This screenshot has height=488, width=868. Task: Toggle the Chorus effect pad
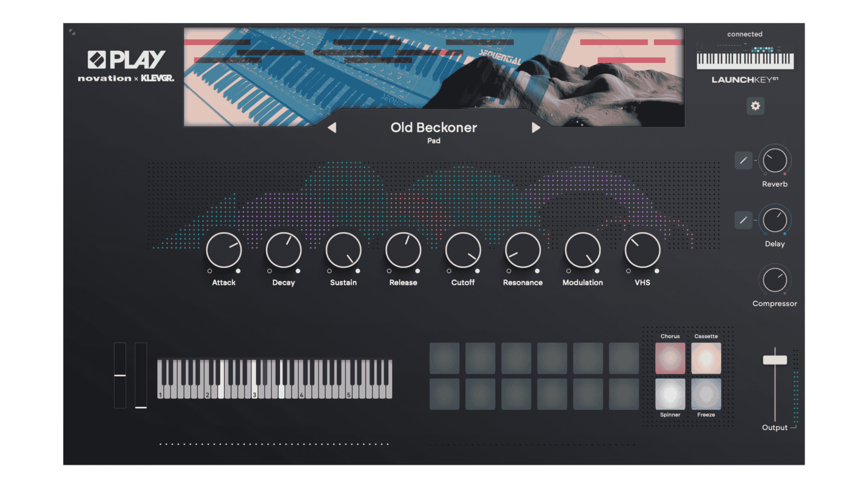click(x=670, y=358)
